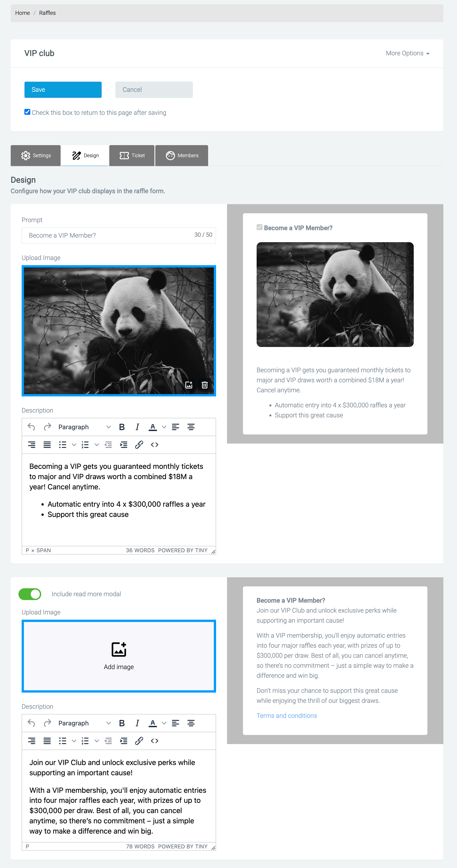
Task: Justify text in the first Description editor
Action: [x=47, y=445]
